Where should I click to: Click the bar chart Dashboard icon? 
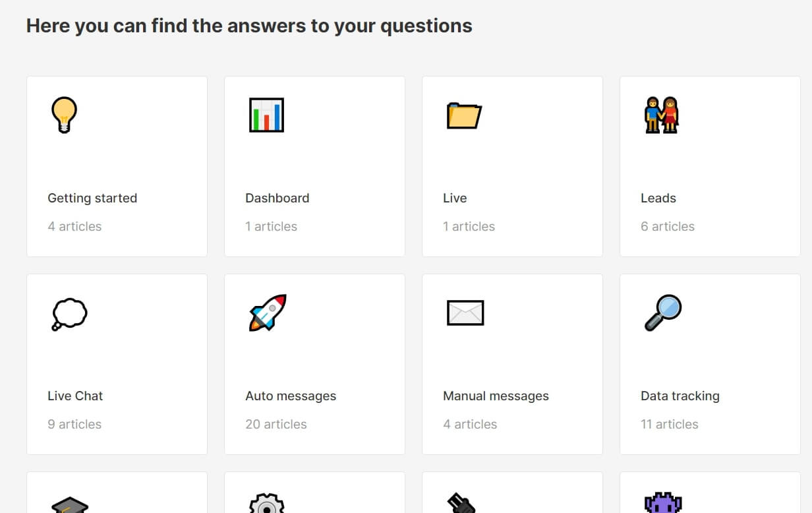point(266,115)
